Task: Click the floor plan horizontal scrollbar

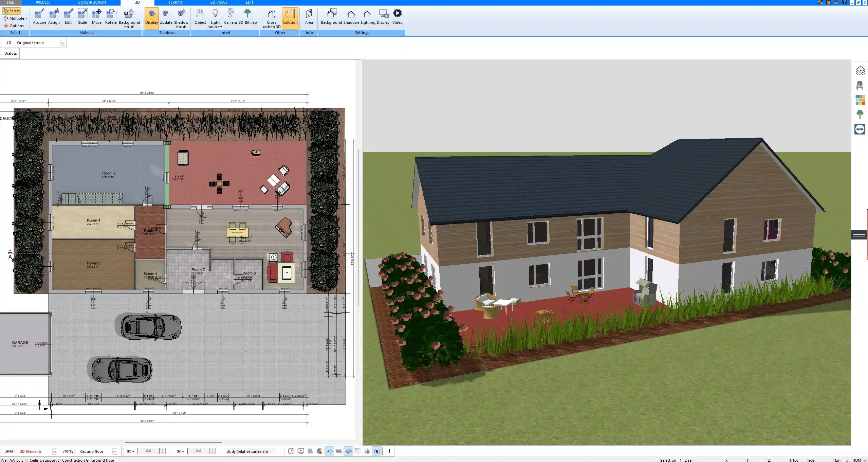Action: pyautogui.click(x=173, y=442)
